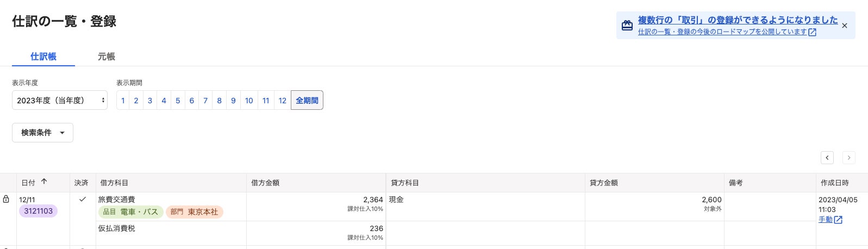Select month 12 in display period
This screenshot has height=249, width=868.
[282, 101]
